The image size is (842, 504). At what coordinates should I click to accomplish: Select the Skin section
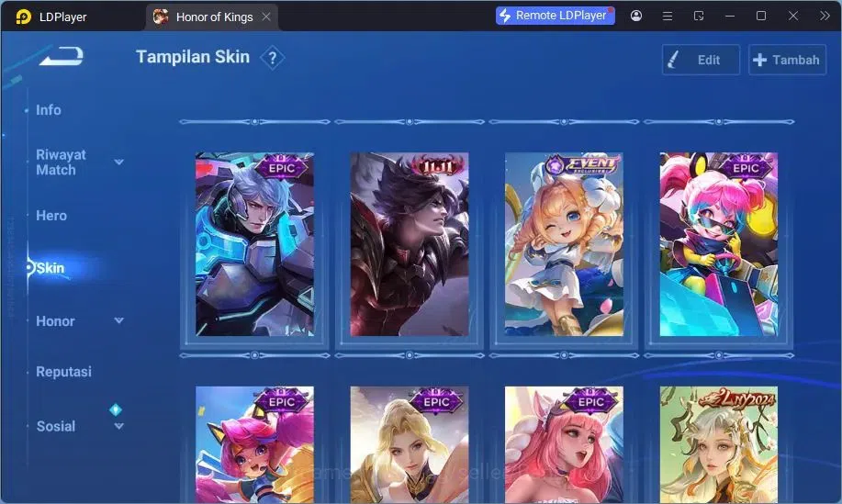[x=50, y=268]
